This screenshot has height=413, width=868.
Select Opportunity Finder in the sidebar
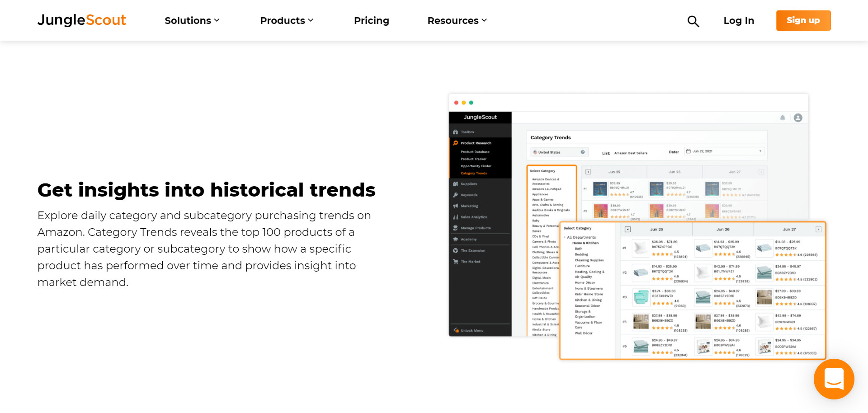476,166
